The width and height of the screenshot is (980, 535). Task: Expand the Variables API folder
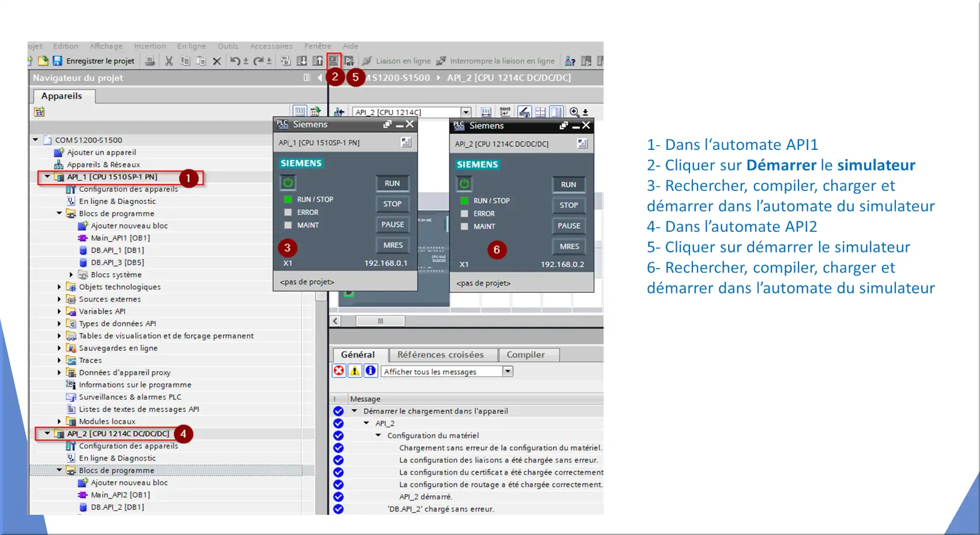click(59, 311)
